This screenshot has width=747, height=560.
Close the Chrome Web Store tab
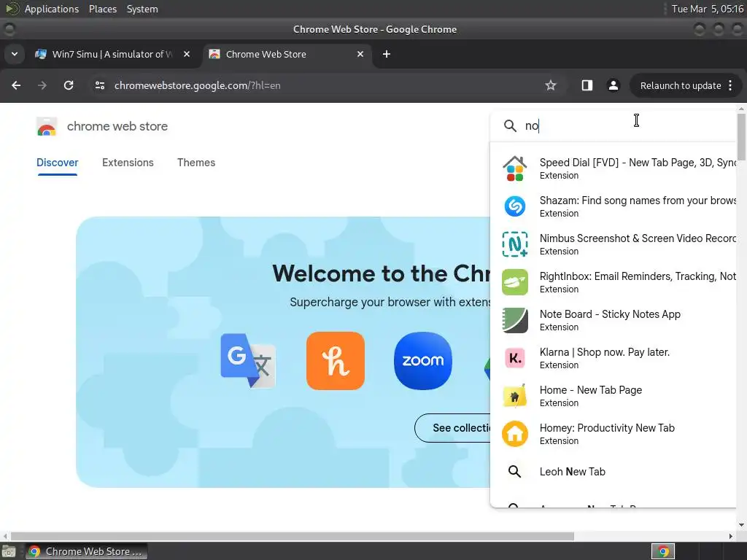point(360,54)
